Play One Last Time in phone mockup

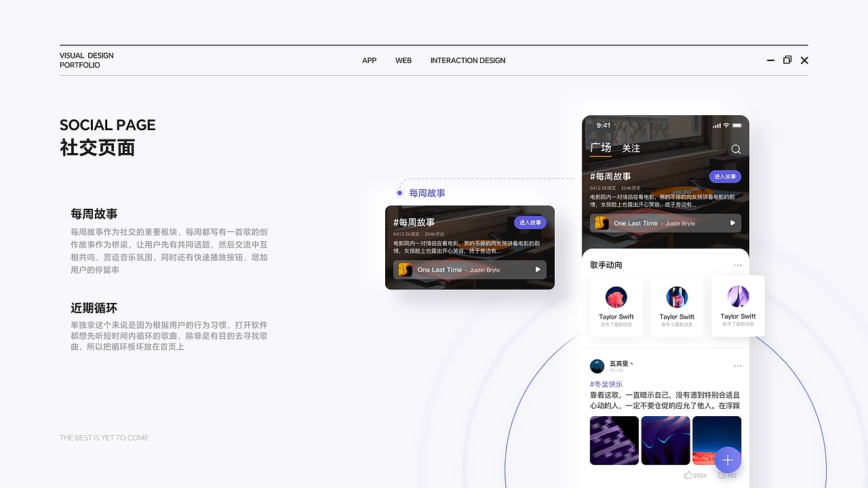click(732, 223)
